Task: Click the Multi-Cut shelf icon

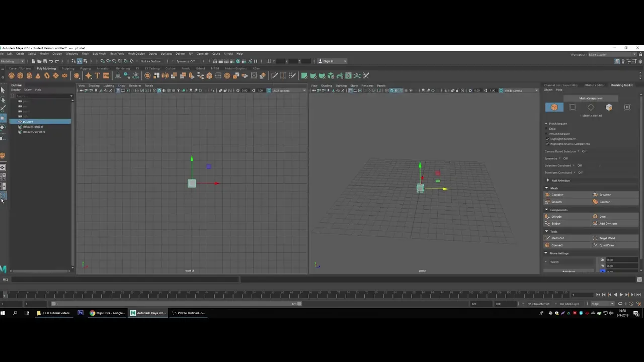Action: [x=274, y=76]
